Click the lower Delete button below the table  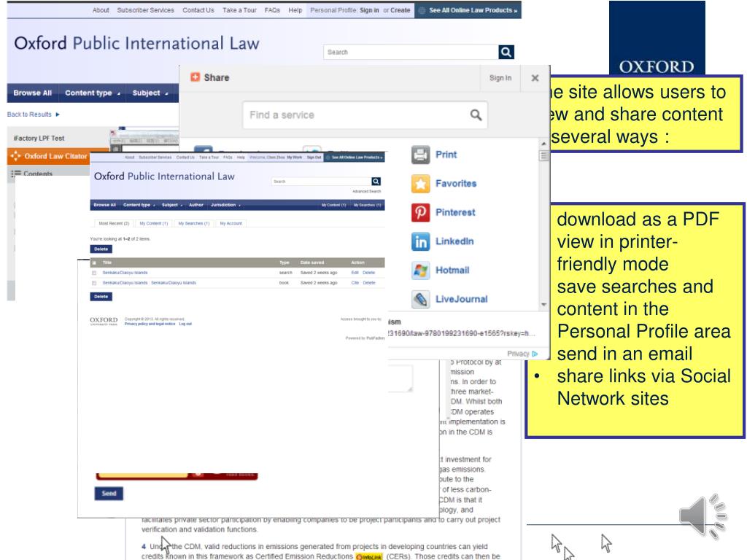point(101,297)
